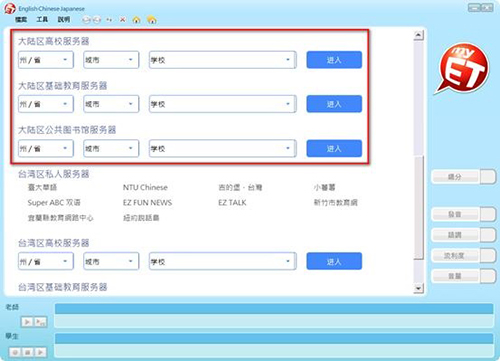Click the 老師 waveform bar
The width and height of the screenshot is (500, 361).
coord(274,309)
